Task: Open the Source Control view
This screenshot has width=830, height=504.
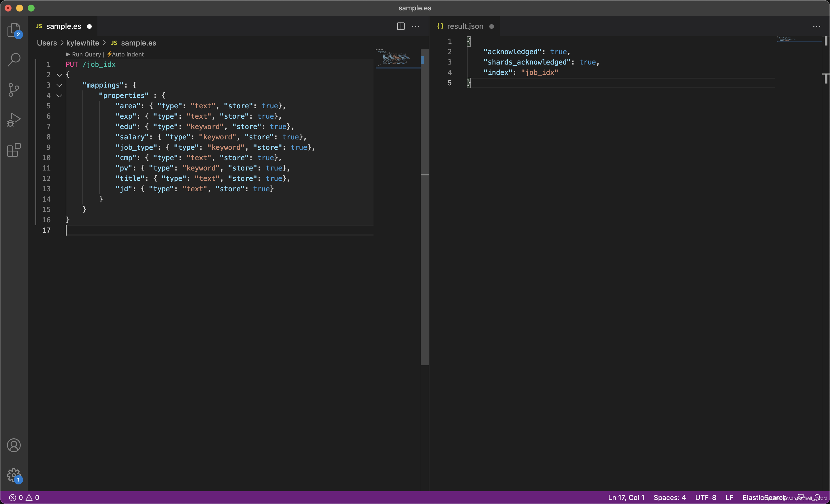Action: click(x=14, y=90)
